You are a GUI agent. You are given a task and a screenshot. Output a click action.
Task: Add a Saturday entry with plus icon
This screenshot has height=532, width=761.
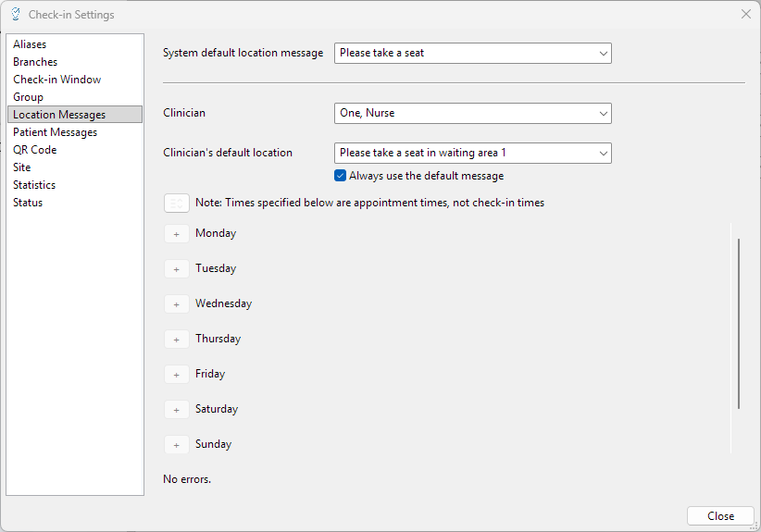tap(176, 410)
